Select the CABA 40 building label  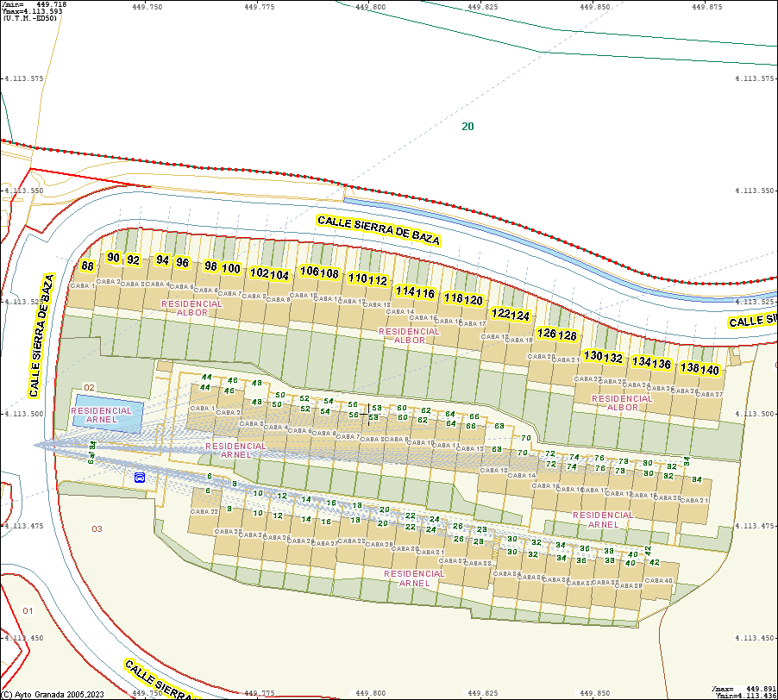click(660, 580)
